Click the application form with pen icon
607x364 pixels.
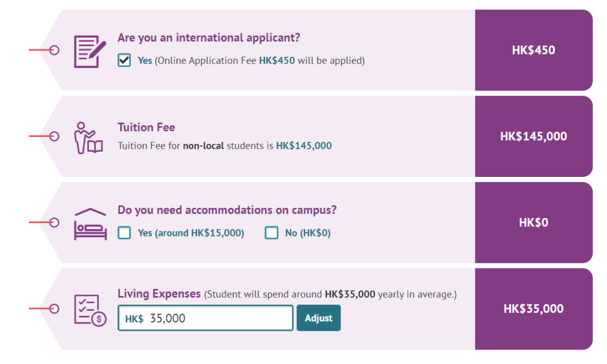[x=90, y=52]
